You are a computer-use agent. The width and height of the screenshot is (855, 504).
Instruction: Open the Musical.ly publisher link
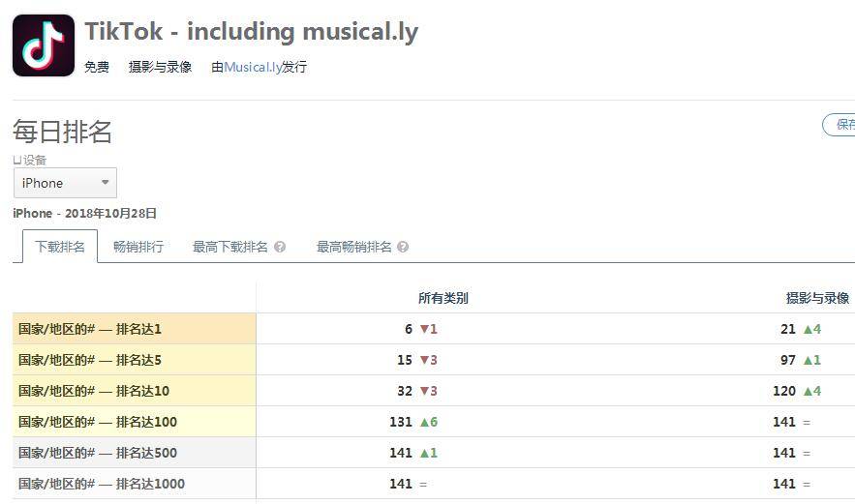[253, 67]
